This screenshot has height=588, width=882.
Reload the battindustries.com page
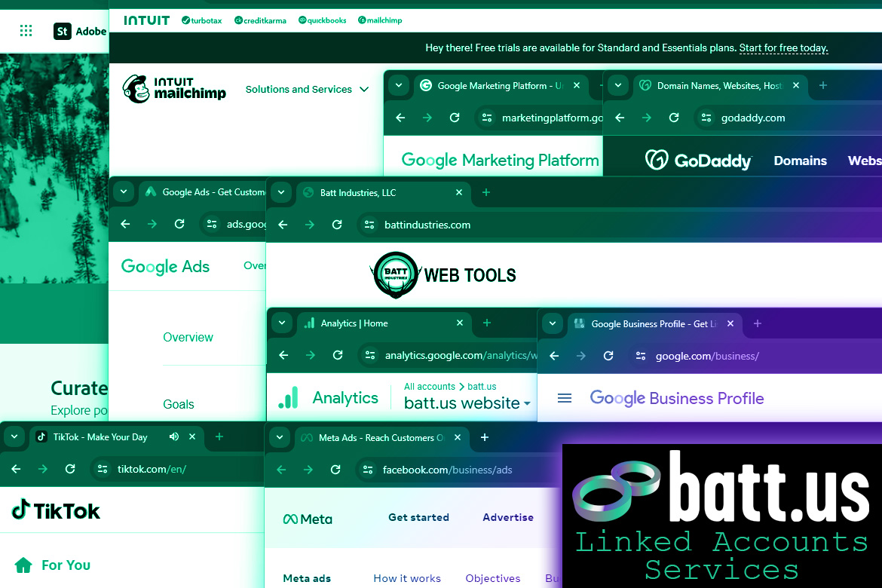pyautogui.click(x=337, y=225)
